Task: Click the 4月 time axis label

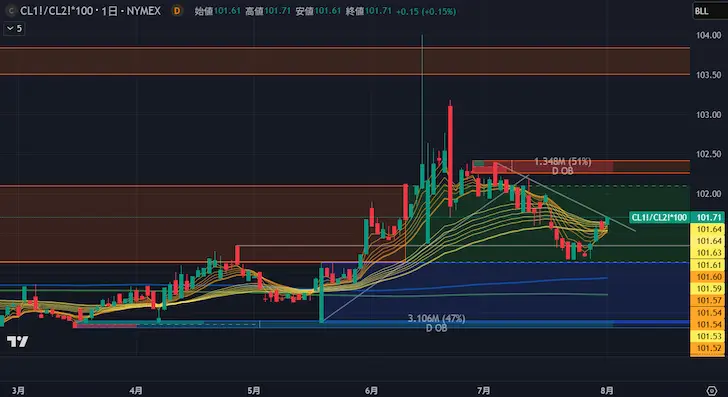Action: click(136, 391)
